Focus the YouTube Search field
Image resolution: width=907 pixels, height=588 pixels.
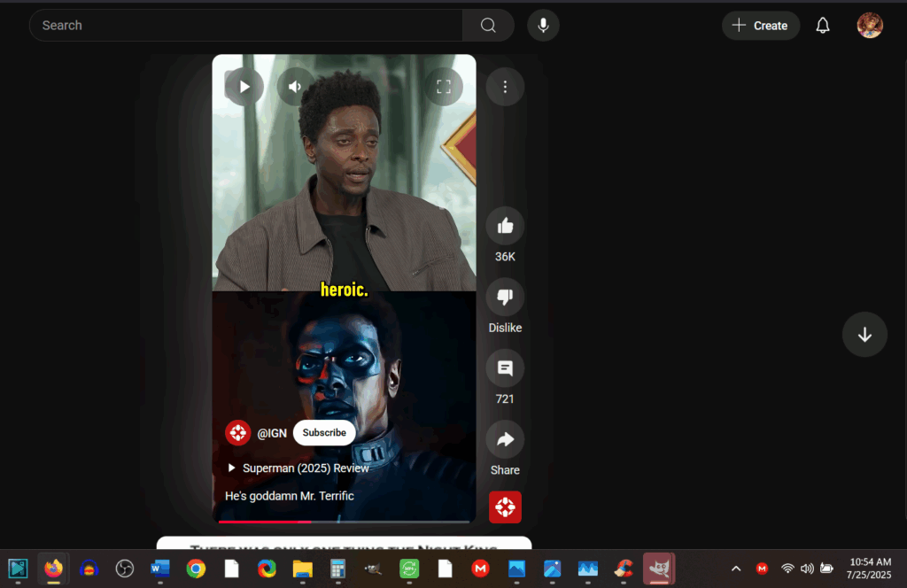[x=246, y=26]
